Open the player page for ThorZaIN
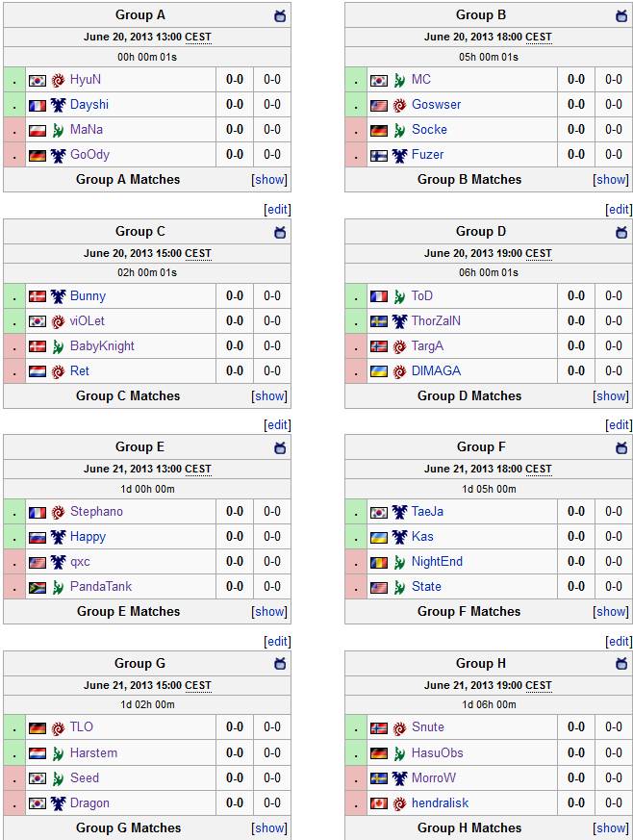633x840 pixels. (436, 321)
